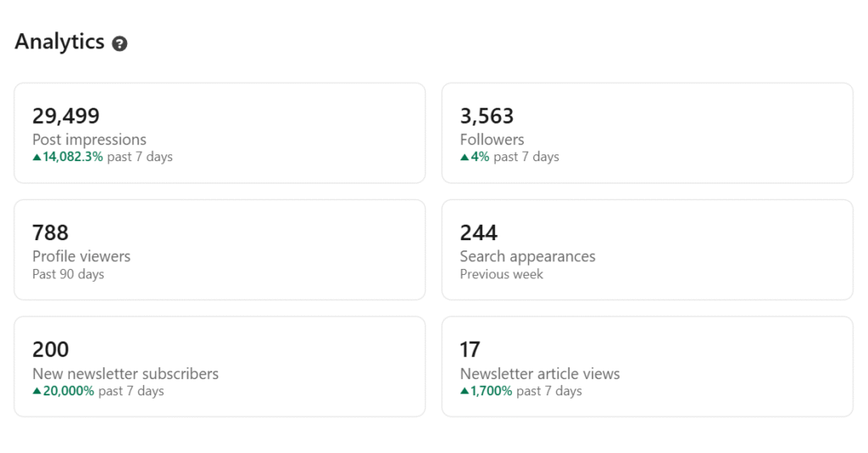The height and width of the screenshot is (453, 868).
Task: Click the Analytics help question-mark icon
Action: tap(120, 43)
